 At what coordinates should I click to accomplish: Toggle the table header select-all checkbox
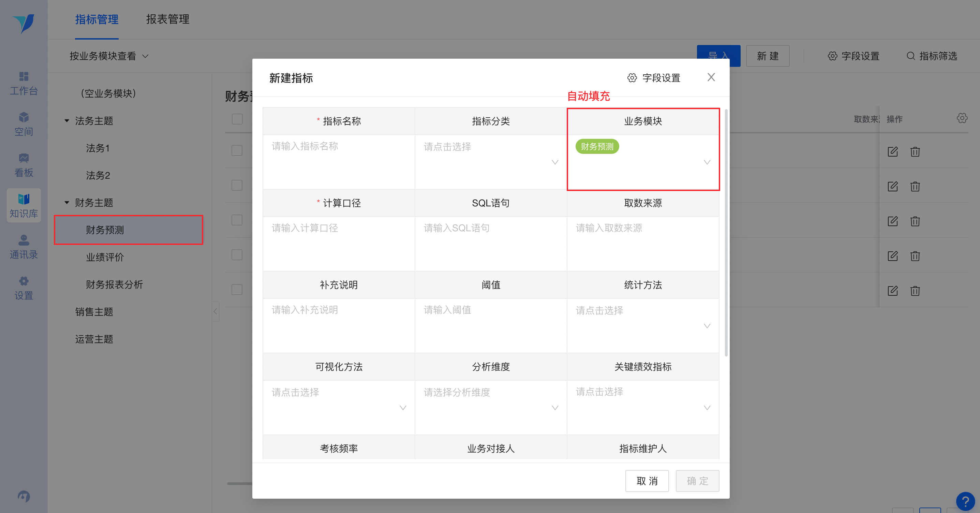pyautogui.click(x=237, y=119)
